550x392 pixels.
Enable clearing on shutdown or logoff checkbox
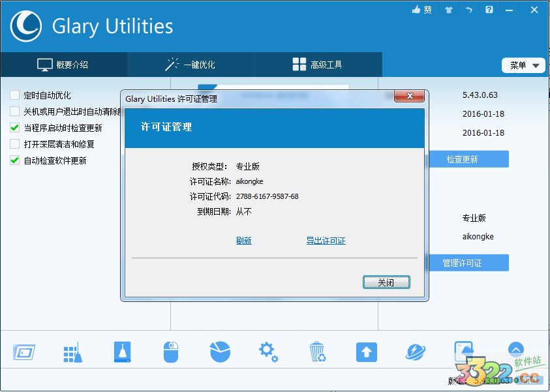coord(15,112)
